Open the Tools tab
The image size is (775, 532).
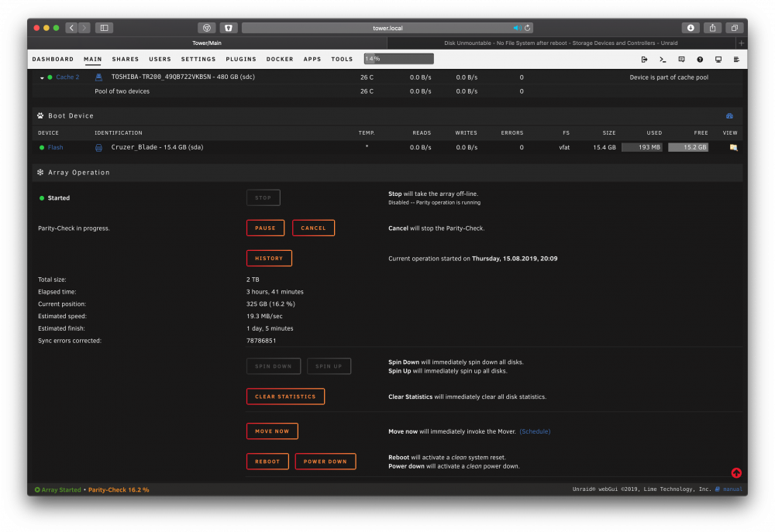pos(342,60)
